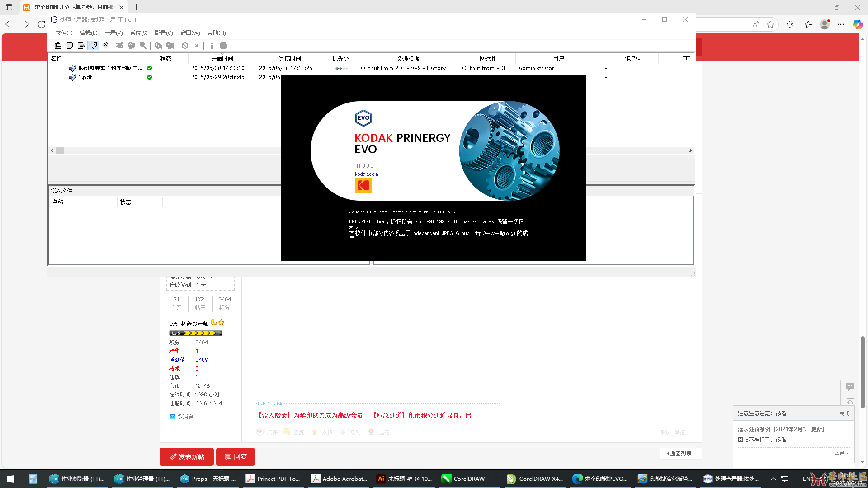Open the 查看(V) menu
The height and width of the screenshot is (488, 868).
point(113,33)
